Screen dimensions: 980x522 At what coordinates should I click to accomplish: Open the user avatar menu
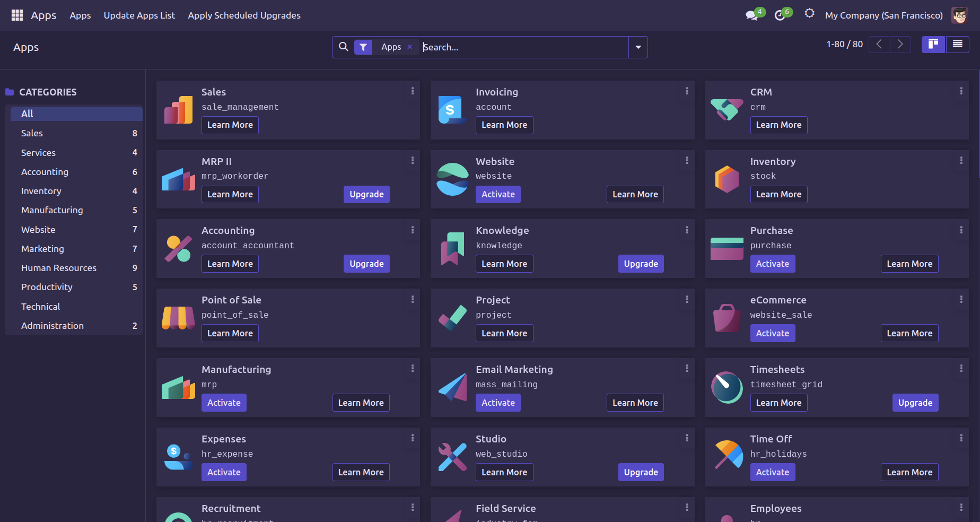click(959, 15)
